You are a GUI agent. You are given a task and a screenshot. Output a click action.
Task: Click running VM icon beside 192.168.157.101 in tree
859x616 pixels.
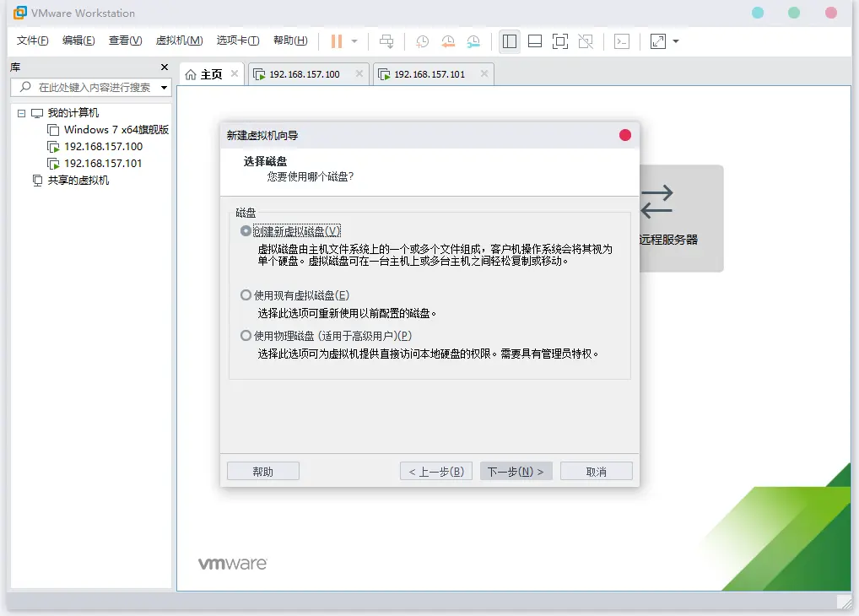53,164
